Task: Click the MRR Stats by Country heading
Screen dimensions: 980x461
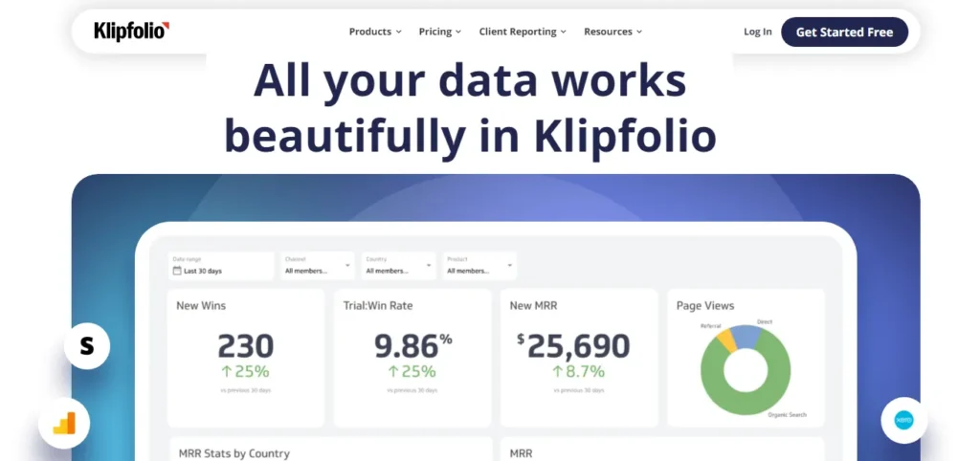Action: click(x=234, y=453)
